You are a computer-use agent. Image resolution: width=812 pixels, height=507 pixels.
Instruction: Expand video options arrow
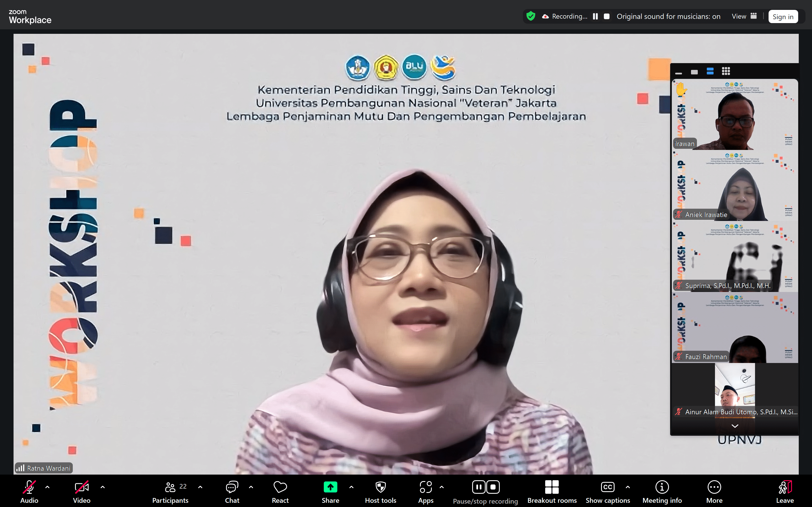coord(103,487)
